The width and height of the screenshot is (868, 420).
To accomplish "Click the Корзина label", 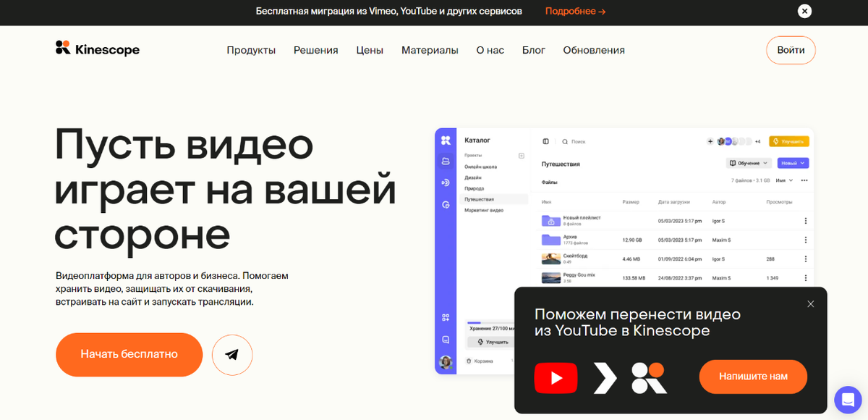I will click(x=484, y=361).
